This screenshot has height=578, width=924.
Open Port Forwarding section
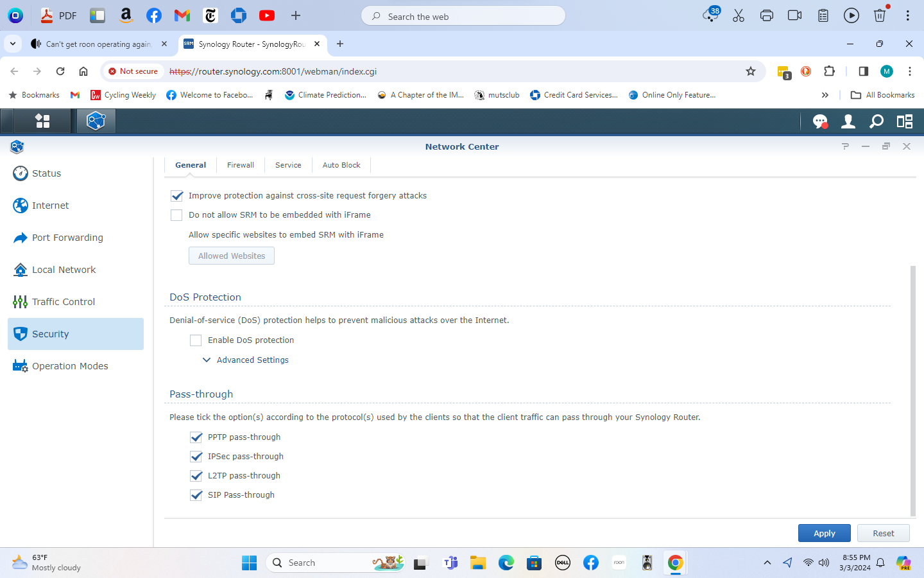click(76, 238)
